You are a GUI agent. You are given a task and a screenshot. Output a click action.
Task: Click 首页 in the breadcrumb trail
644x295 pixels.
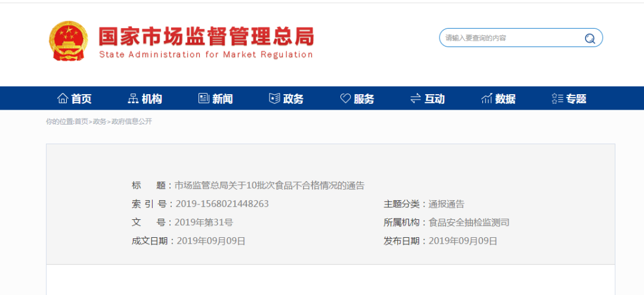click(x=81, y=122)
